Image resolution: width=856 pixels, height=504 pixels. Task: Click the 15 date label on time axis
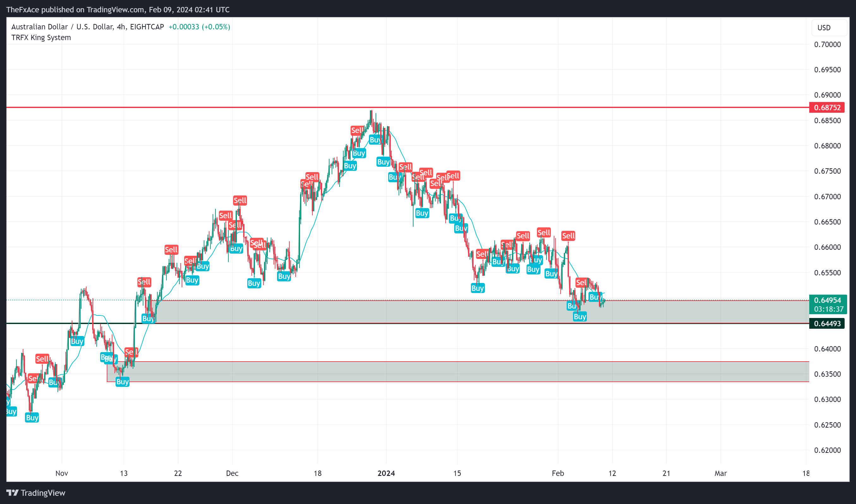tap(457, 473)
